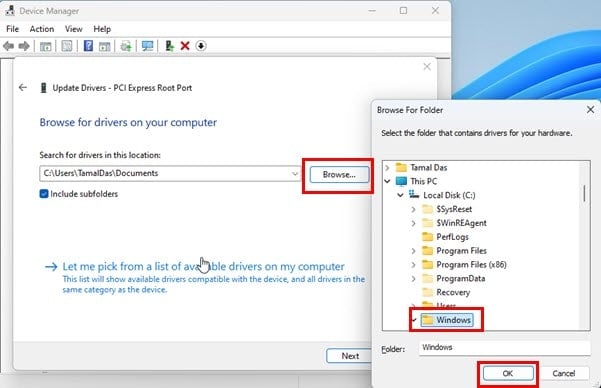Select the $SysReset folder

(454, 209)
